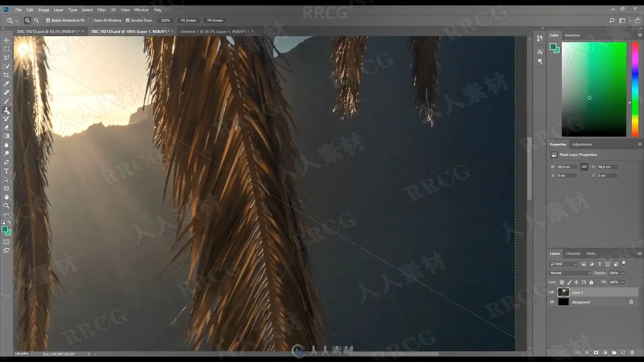Image resolution: width=644 pixels, height=362 pixels.
Task: Open the Filter menu
Action: pos(101,10)
